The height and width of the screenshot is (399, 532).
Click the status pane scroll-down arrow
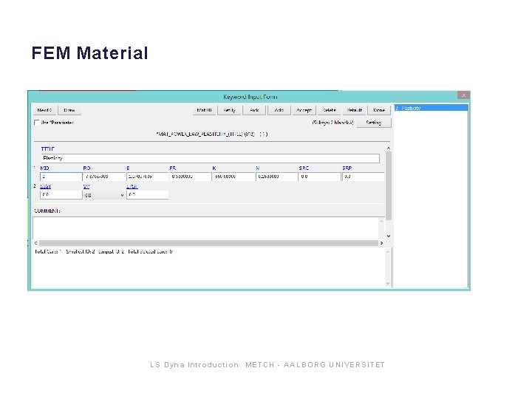pos(388,283)
